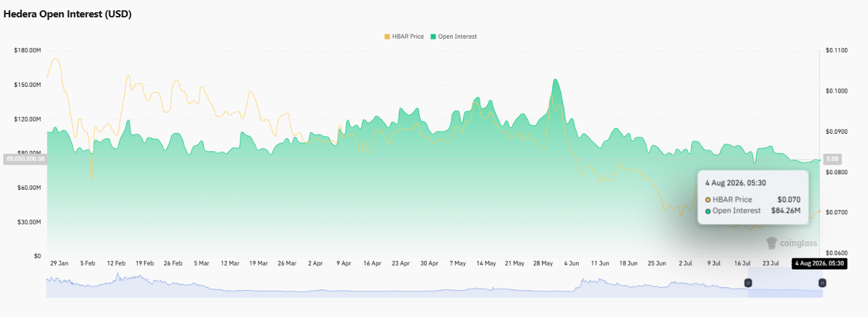Click the 29 Jan date label
The image size is (868, 317).
[60, 264]
